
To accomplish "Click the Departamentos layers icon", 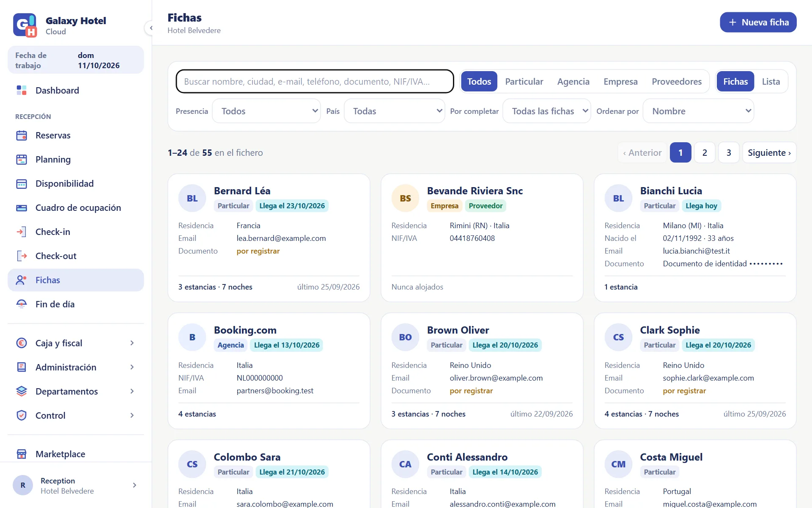I will click(x=22, y=391).
